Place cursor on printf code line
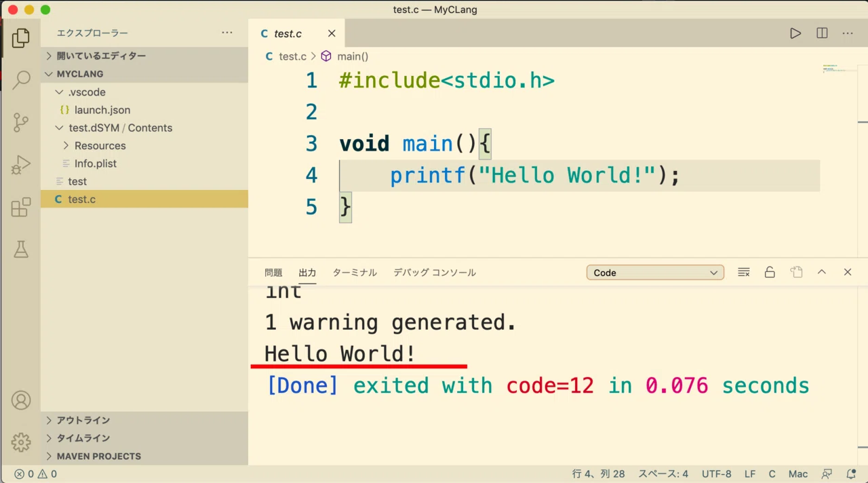This screenshot has height=483, width=868. 534,176
